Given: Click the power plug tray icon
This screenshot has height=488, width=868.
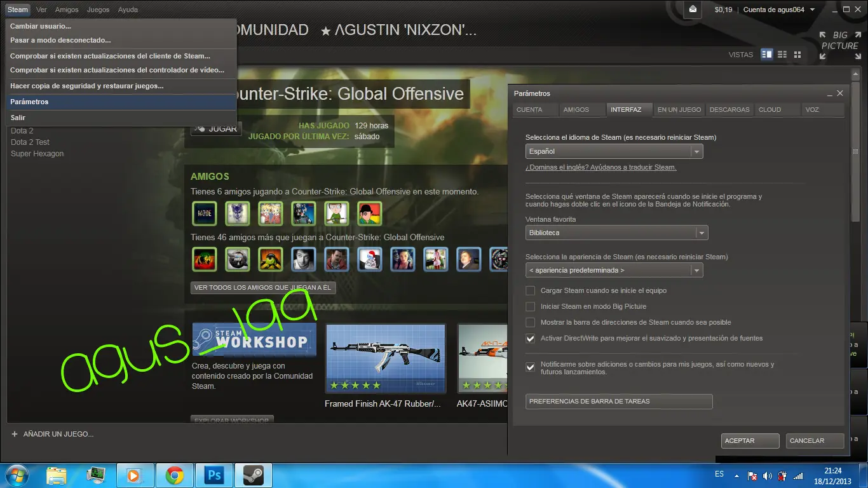Looking at the screenshot, I should tap(783, 475).
